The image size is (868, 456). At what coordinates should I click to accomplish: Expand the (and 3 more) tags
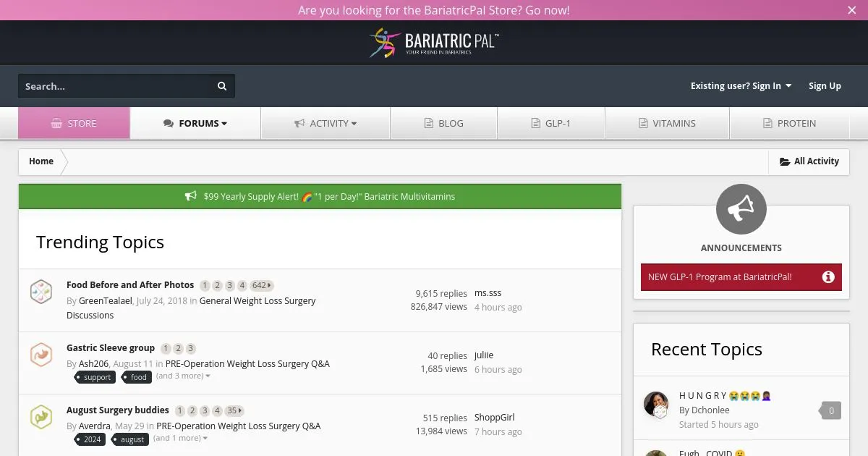(x=184, y=376)
